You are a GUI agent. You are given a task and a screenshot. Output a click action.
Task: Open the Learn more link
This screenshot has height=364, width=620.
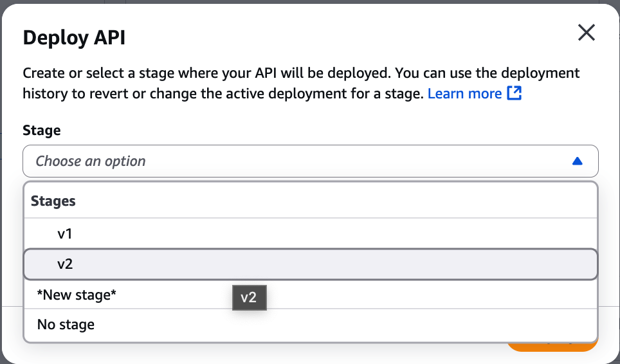(464, 93)
